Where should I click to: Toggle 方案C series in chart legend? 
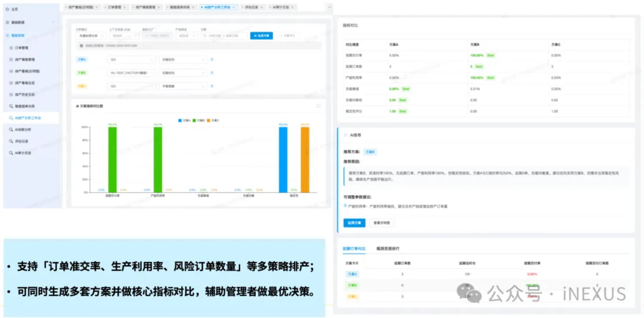pos(213,120)
